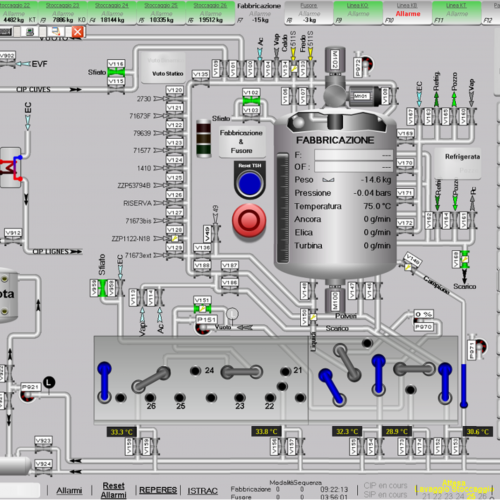Screen dimensions: 500x500
Task: Select pump P921 on left side
Action: [28, 395]
